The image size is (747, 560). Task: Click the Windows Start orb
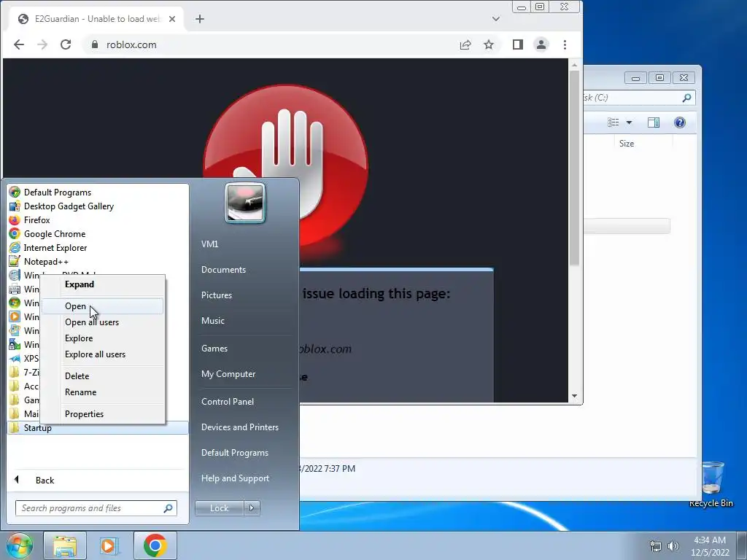20,545
